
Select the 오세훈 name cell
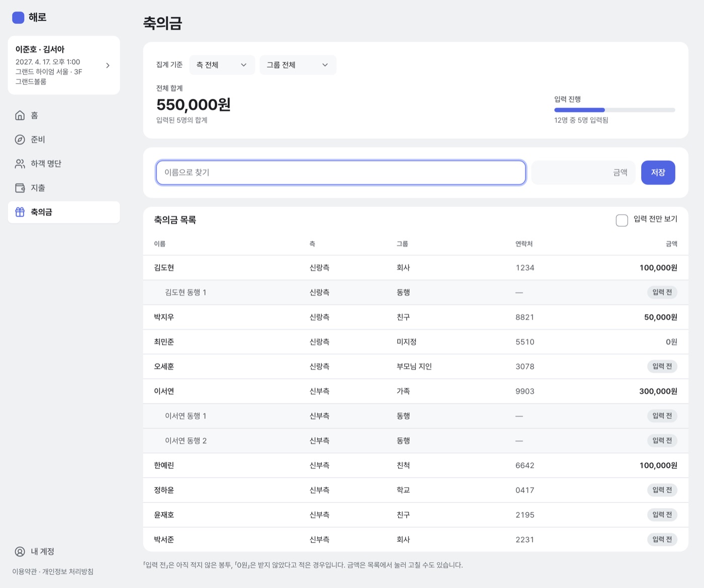coord(164,366)
